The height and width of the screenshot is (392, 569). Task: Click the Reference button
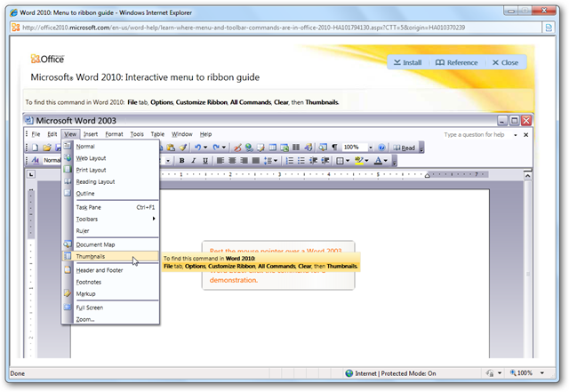tap(456, 62)
